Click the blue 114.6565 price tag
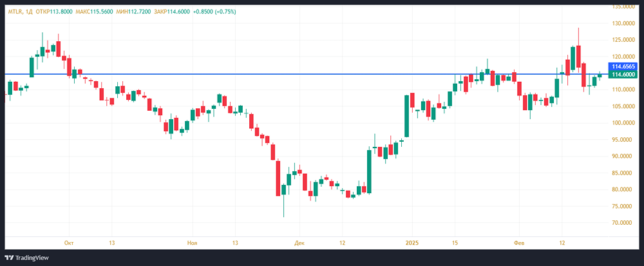The height and width of the screenshot is (266, 644). pos(624,66)
